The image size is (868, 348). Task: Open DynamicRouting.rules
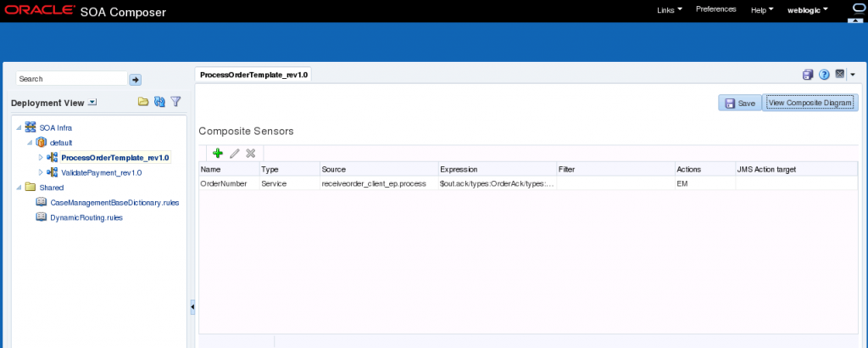point(86,218)
